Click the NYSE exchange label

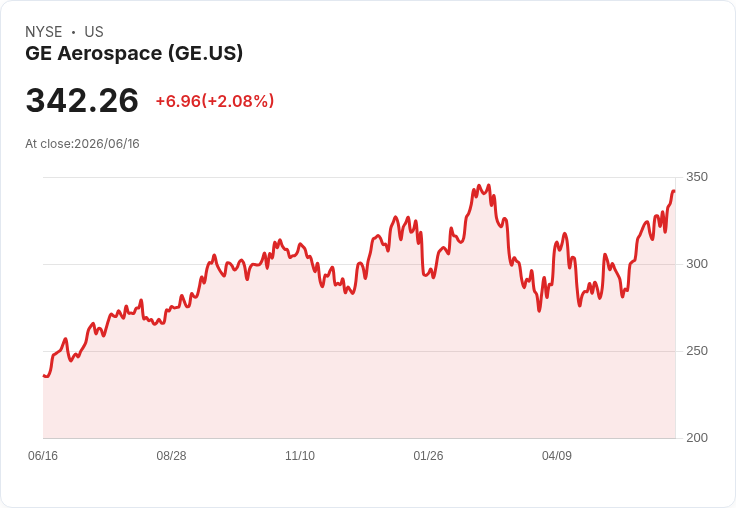pyautogui.click(x=44, y=32)
